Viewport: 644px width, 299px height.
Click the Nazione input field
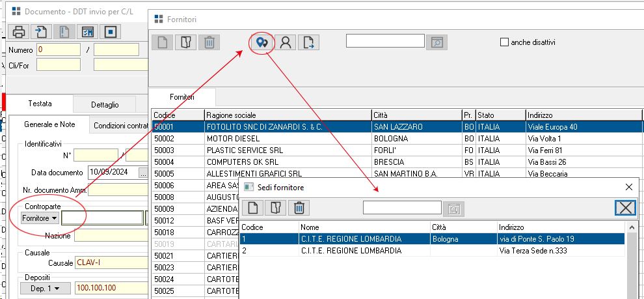(111, 236)
